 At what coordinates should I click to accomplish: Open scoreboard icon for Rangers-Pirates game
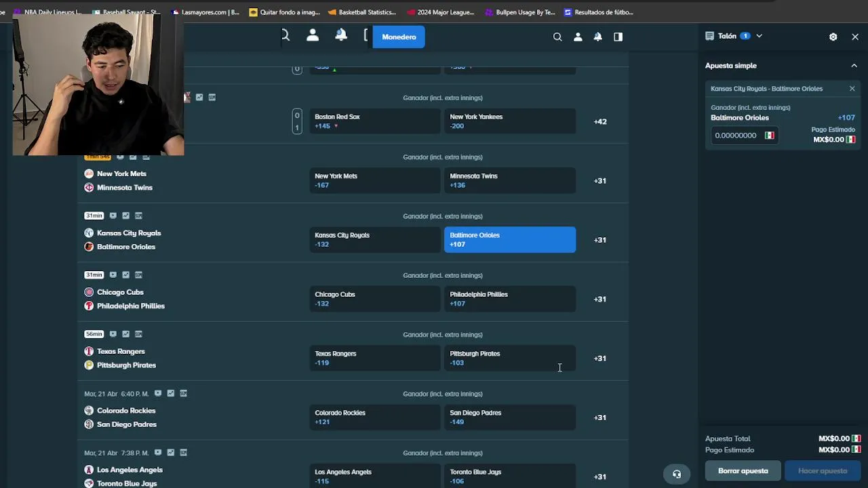[x=138, y=333]
